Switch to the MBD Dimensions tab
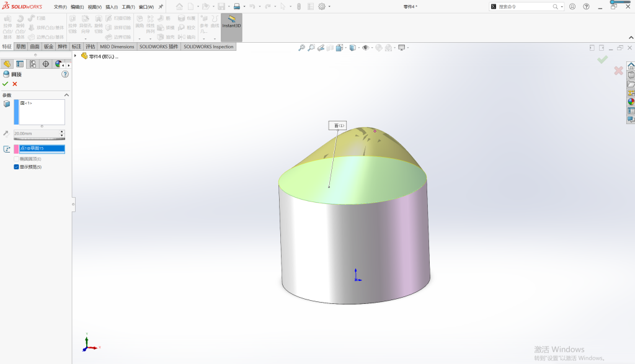Image resolution: width=635 pixels, height=364 pixels. tap(117, 47)
